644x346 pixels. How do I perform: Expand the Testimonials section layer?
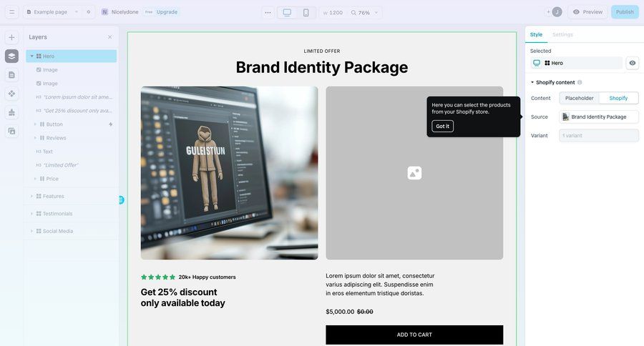click(x=31, y=214)
